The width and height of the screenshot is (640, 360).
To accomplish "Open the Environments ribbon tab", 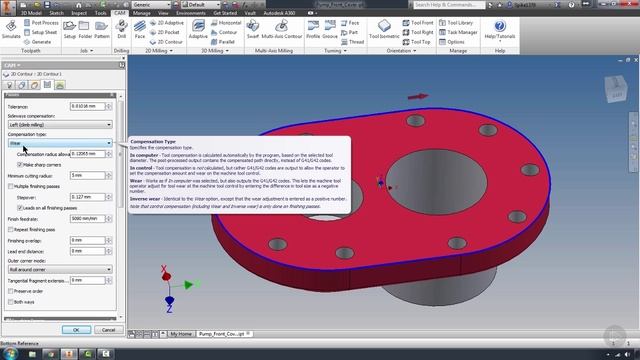I will pyautogui.click(x=191, y=13).
